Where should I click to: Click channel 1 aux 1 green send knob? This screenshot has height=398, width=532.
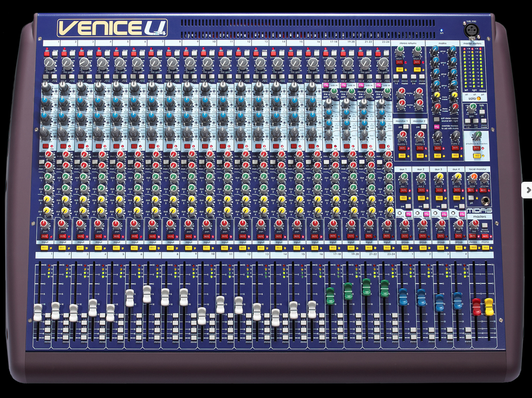click(48, 177)
